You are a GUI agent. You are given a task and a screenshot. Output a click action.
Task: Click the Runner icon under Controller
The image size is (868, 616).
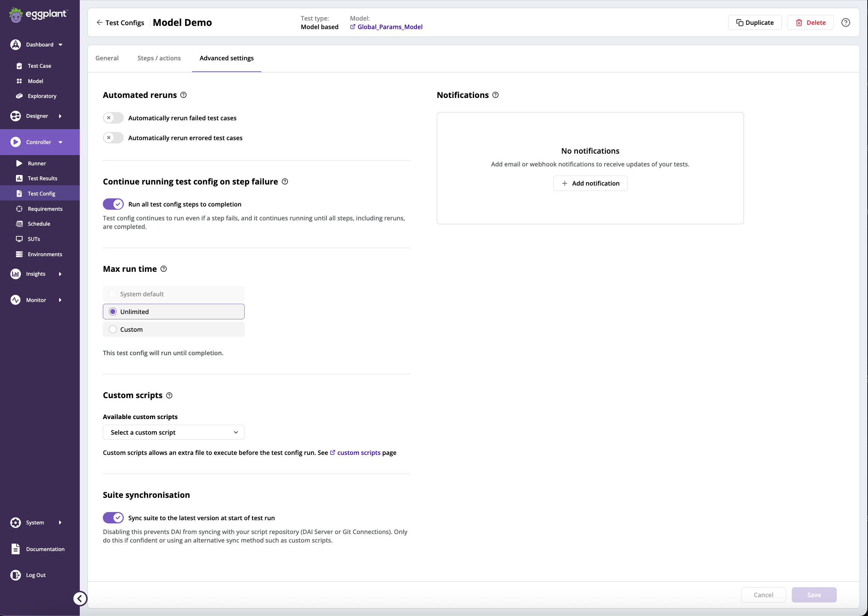click(x=20, y=163)
